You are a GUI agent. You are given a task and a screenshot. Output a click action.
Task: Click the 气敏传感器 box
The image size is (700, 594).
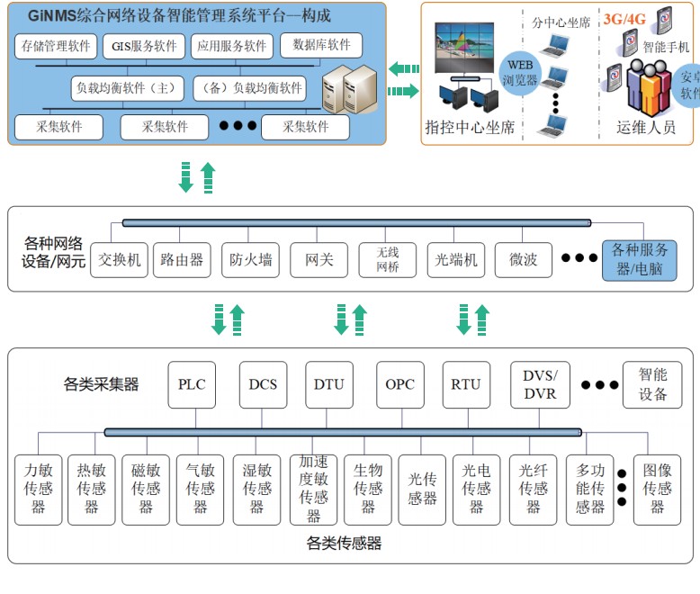pyautogui.click(x=200, y=490)
